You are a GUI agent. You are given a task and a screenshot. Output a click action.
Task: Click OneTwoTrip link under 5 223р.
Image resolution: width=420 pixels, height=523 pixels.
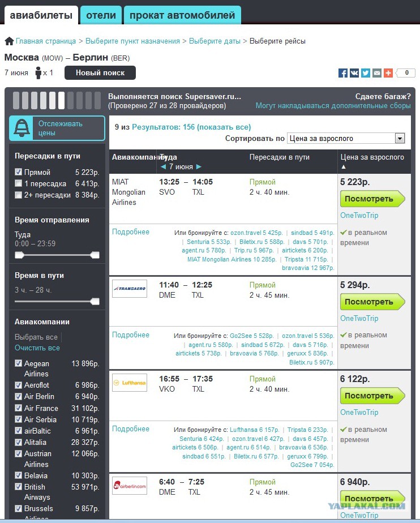click(359, 216)
